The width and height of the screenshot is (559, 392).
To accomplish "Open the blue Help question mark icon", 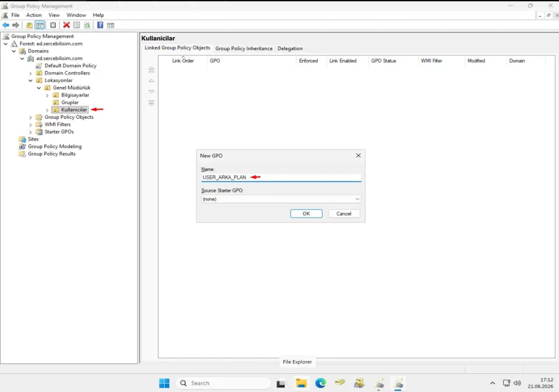I will (100, 25).
